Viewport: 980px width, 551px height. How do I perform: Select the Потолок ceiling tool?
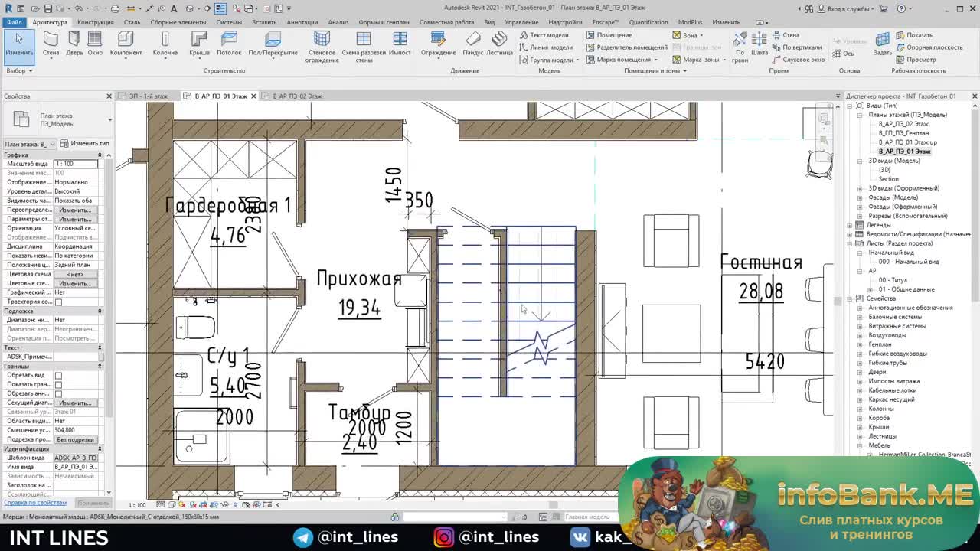[229, 44]
